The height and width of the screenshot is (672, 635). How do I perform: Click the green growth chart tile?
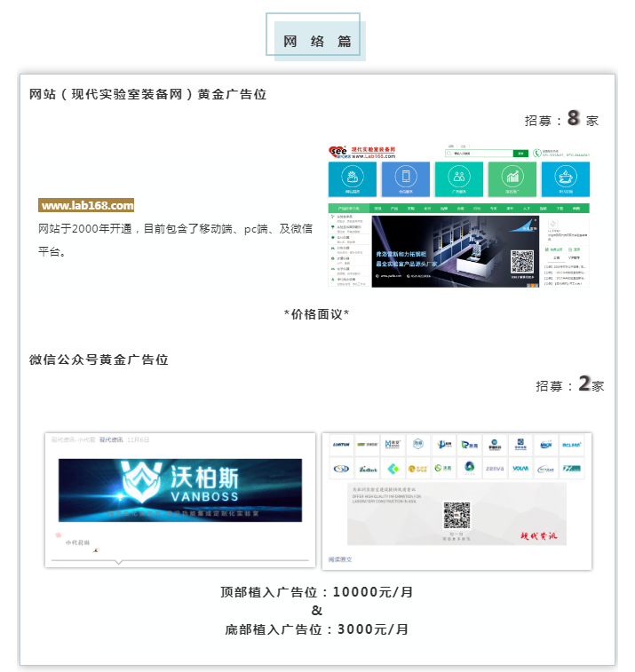click(512, 178)
